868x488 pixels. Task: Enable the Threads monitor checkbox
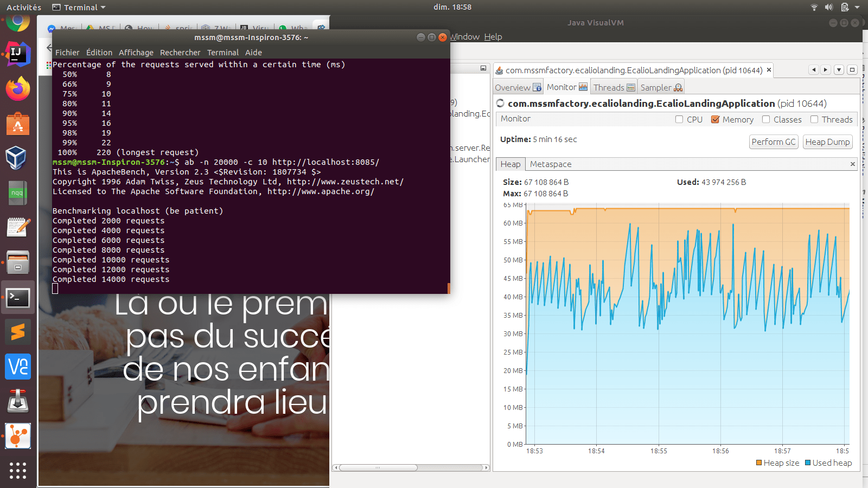[814, 119]
